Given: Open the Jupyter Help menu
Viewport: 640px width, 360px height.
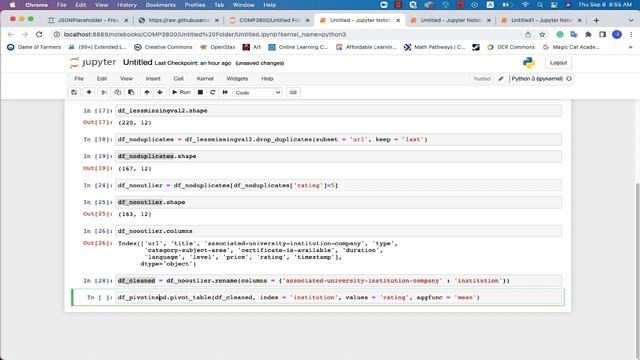Looking at the screenshot, I should [x=267, y=78].
